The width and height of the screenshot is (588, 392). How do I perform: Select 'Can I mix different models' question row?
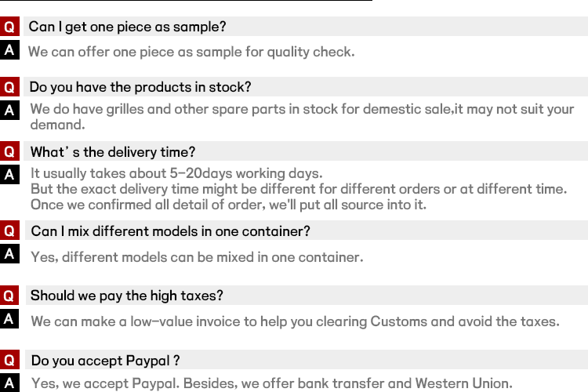click(x=170, y=231)
